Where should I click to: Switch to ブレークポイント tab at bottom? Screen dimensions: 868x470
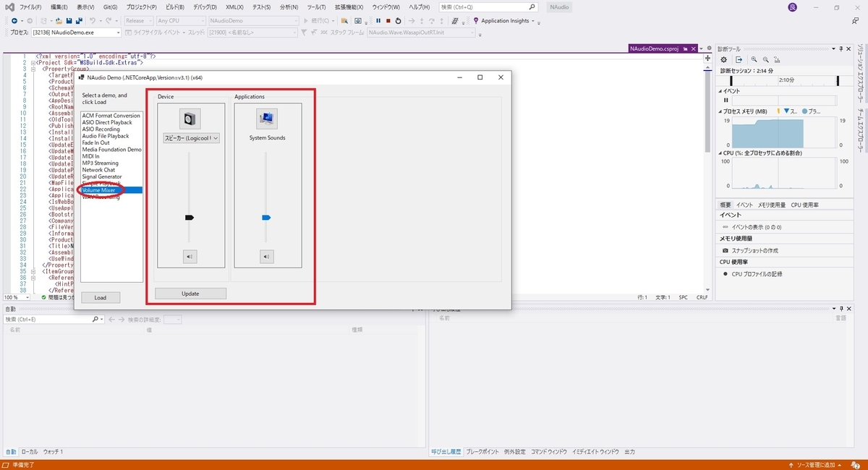(x=482, y=451)
